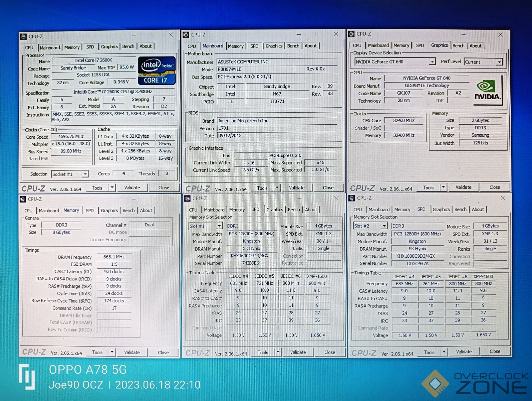
Task: Click the Intel Core i7 logo
Action: point(157,71)
